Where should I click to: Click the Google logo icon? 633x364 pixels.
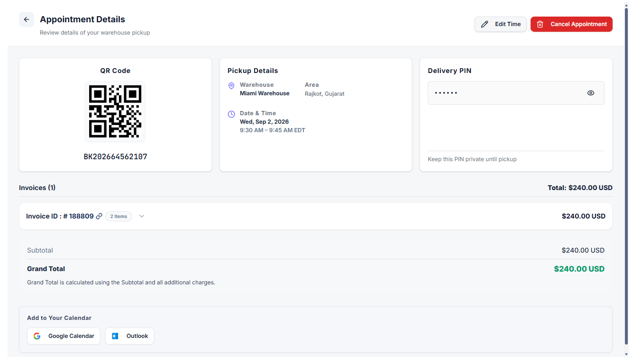37,336
